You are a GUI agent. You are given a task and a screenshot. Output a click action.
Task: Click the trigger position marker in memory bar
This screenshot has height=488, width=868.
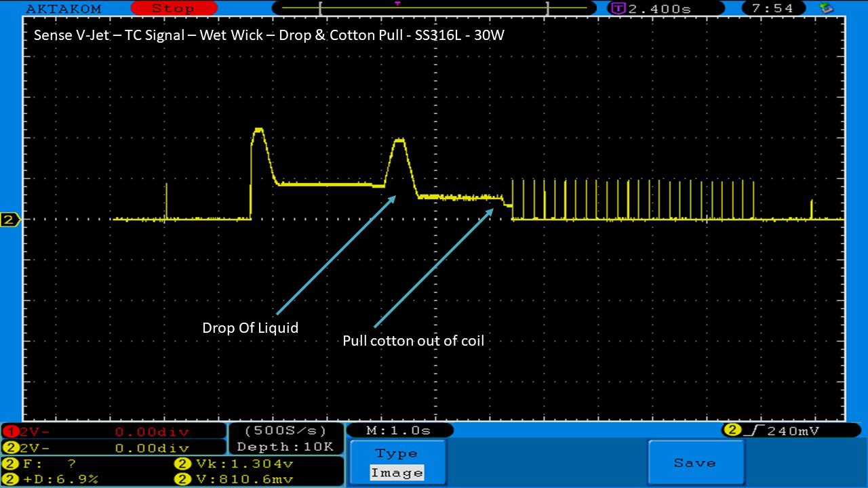click(397, 4)
